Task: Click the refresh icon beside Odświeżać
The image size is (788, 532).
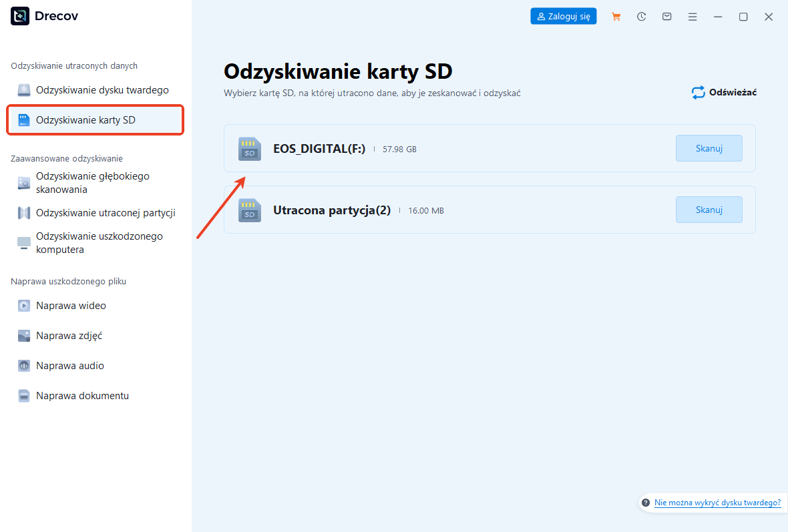Action: [697, 93]
